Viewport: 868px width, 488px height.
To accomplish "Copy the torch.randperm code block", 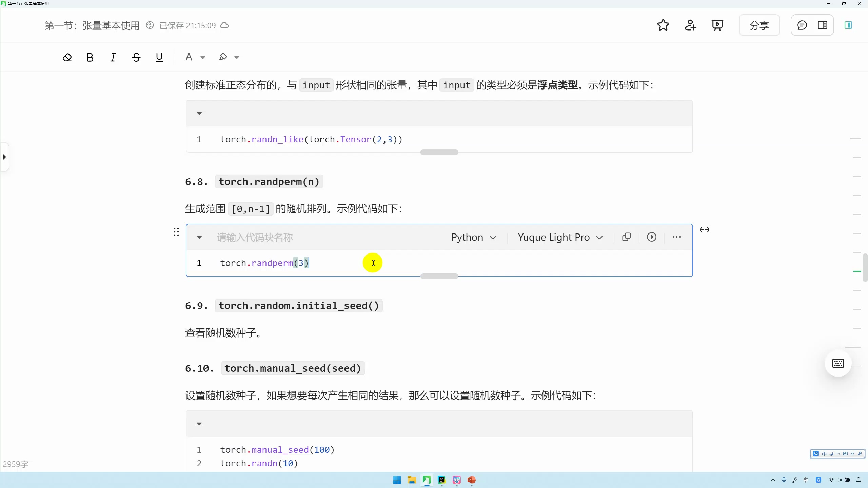I will [626, 237].
